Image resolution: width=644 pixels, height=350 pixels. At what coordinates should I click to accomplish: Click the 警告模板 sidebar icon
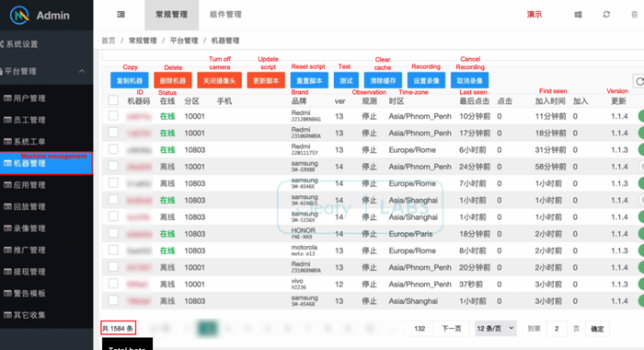[7, 293]
